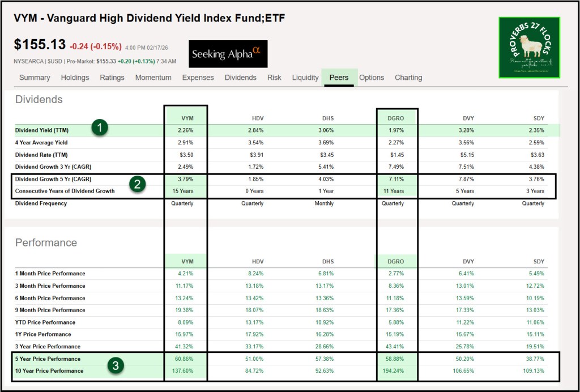Screen dimensions: 580x392
Task: View the Risk tab
Action: coord(274,78)
